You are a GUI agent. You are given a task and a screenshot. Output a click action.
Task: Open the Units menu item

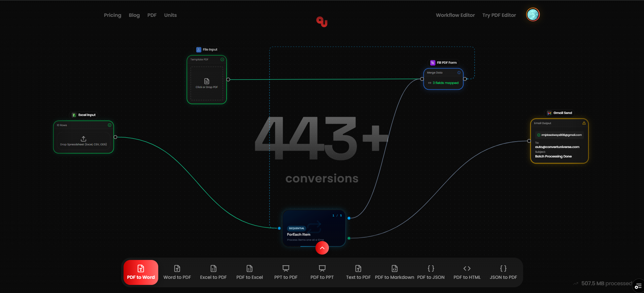170,15
